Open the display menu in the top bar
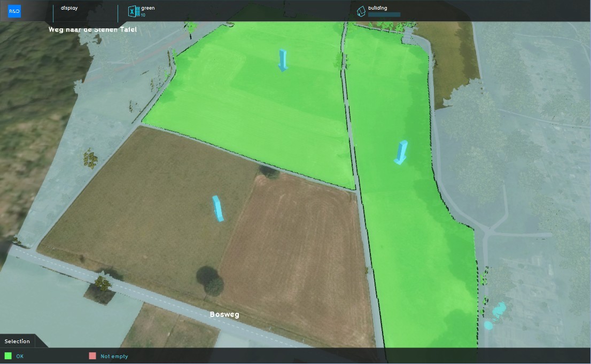Image resolution: width=591 pixels, height=364 pixels. click(69, 8)
